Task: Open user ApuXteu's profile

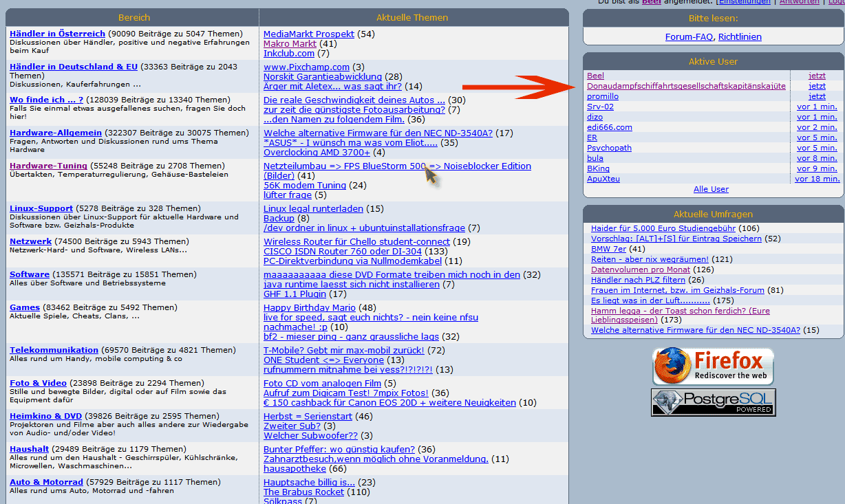Action: point(603,179)
